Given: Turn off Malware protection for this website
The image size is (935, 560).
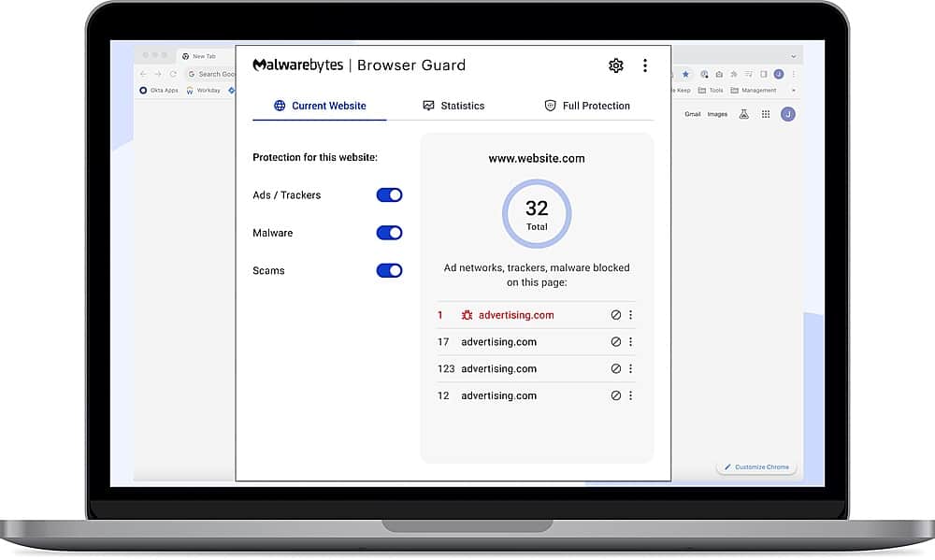Looking at the screenshot, I should [389, 233].
